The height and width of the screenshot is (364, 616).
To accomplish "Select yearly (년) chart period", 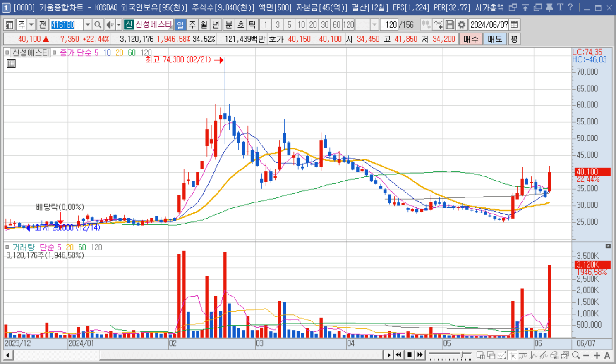I will 216,25.
